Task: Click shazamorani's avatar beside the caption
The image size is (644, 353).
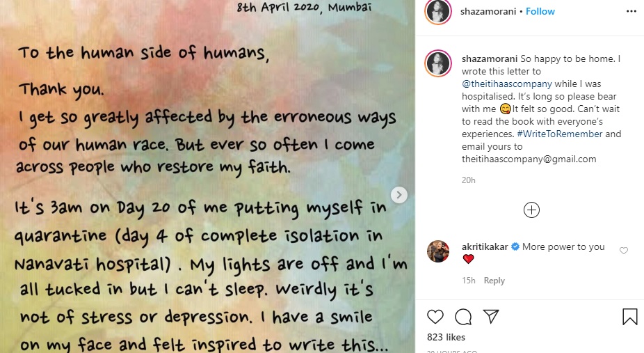Action: pos(437,63)
